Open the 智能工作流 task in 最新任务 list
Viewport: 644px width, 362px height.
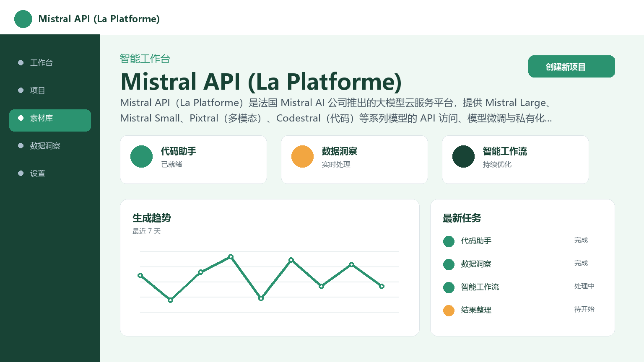(x=480, y=287)
